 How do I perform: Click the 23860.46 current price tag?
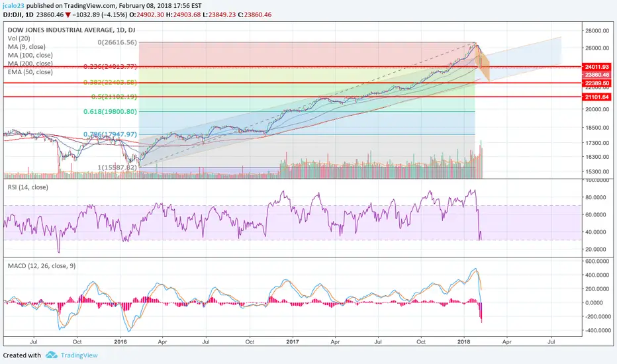click(x=597, y=75)
